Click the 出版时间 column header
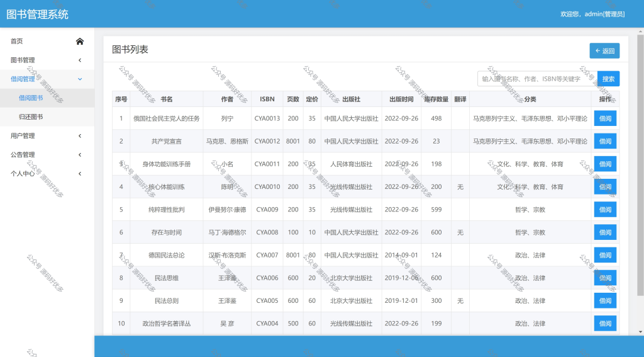Image resolution: width=644 pixels, height=357 pixels. [401, 99]
